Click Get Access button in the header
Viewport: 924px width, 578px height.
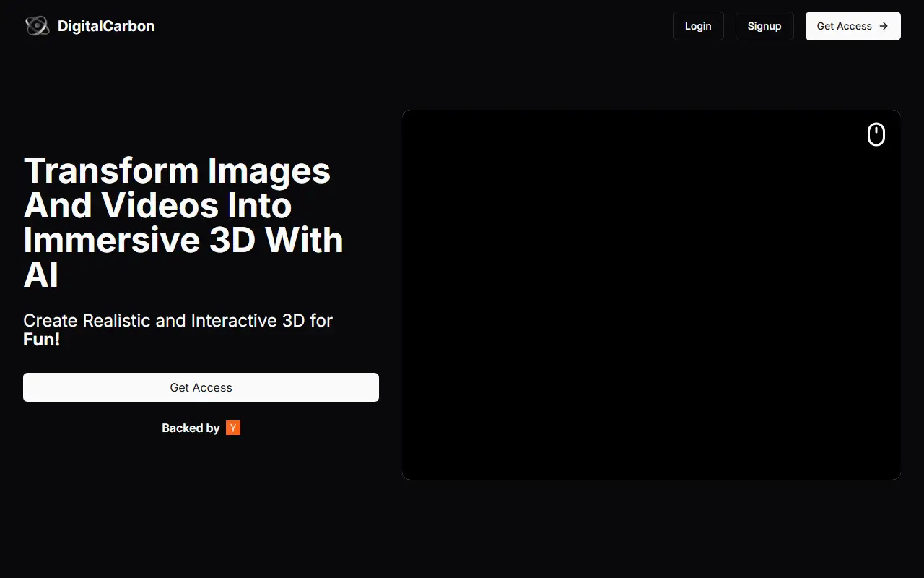click(x=853, y=26)
